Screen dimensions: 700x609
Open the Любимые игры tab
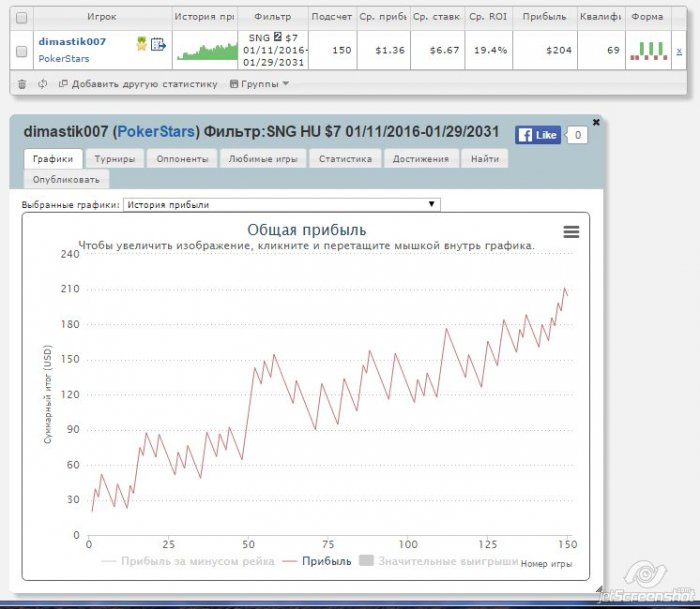click(263, 159)
